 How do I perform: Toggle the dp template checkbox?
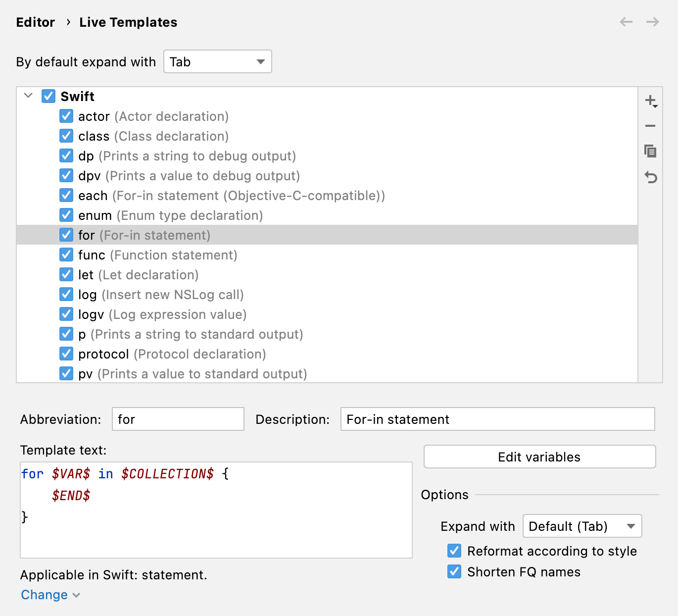(66, 155)
